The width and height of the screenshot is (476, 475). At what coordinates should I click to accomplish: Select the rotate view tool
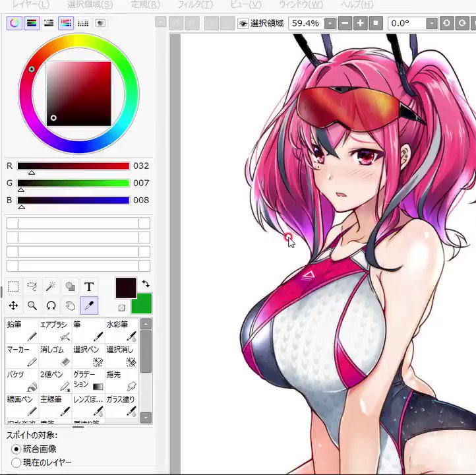51,305
